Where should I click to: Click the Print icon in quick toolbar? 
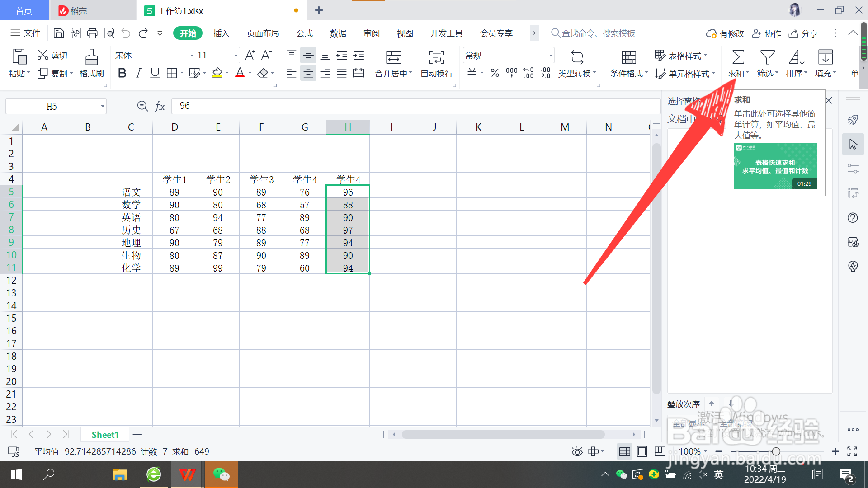point(92,33)
